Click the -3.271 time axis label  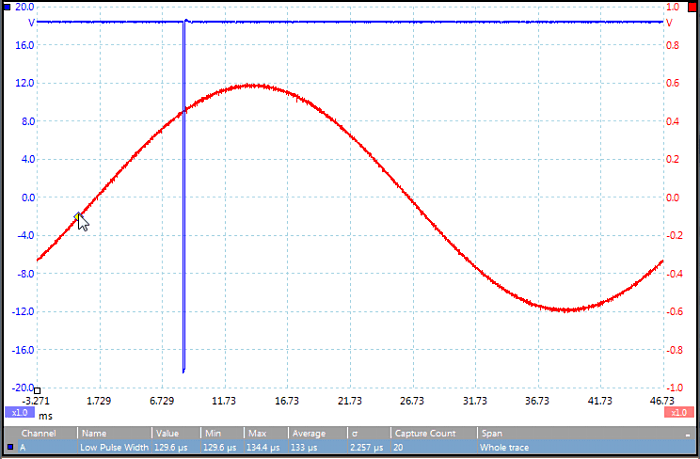pyautogui.click(x=36, y=401)
